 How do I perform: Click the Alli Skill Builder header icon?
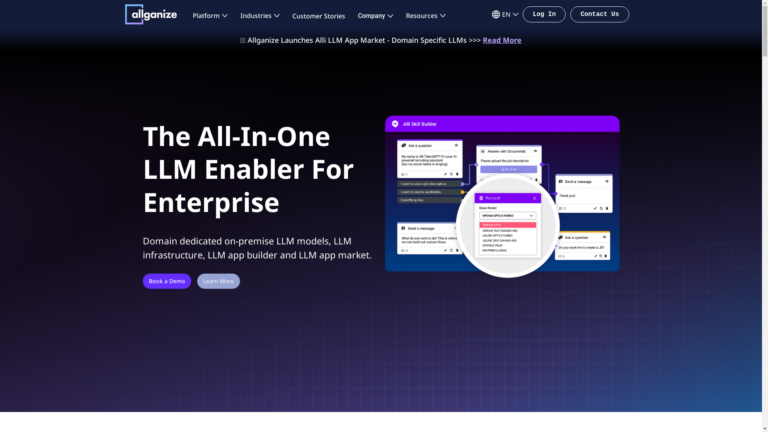(x=395, y=124)
